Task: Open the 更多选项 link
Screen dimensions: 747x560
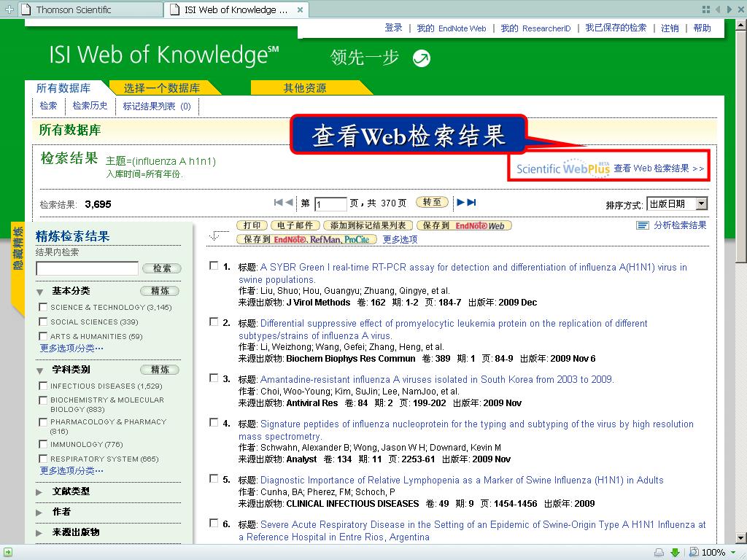Action: (400, 239)
